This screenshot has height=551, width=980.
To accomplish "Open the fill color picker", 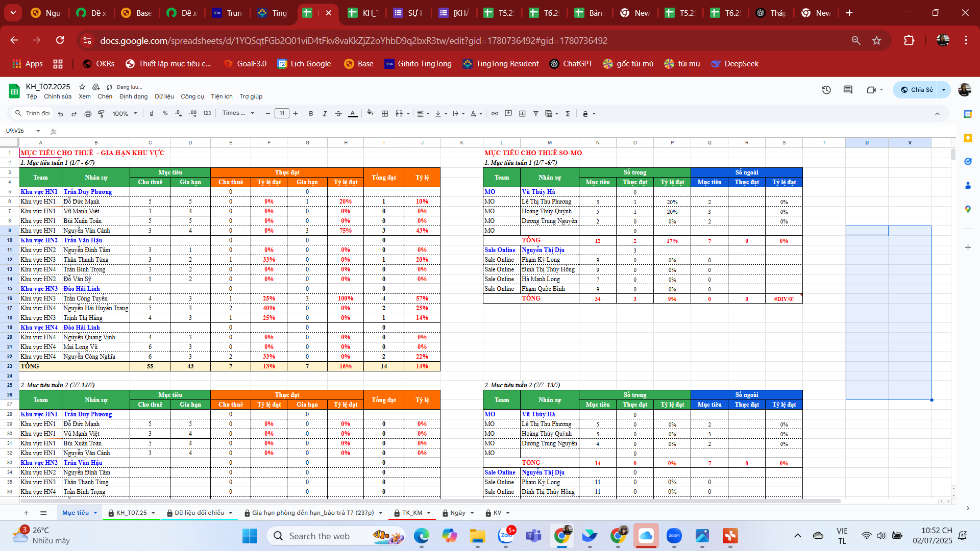I will pyautogui.click(x=370, y=113).
